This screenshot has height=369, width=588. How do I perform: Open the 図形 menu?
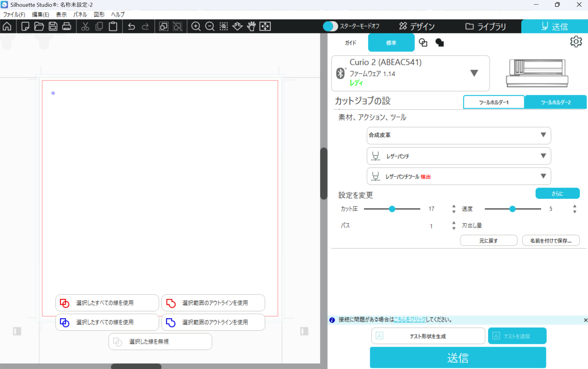pos(99,14)
